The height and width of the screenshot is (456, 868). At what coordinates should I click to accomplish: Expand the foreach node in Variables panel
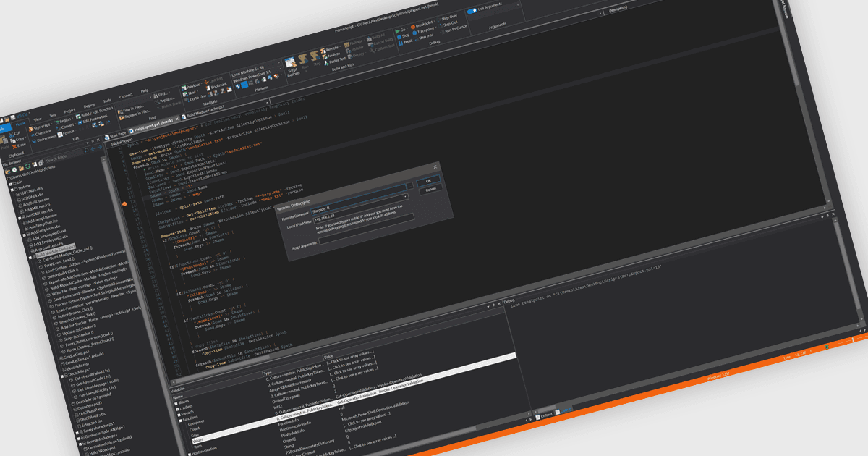pos(179,414)
